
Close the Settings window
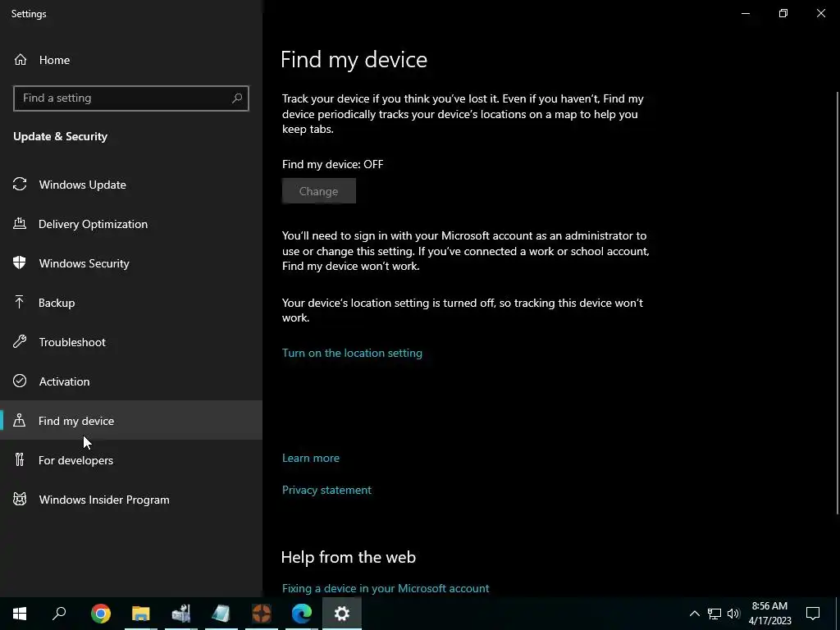(820, 13)
